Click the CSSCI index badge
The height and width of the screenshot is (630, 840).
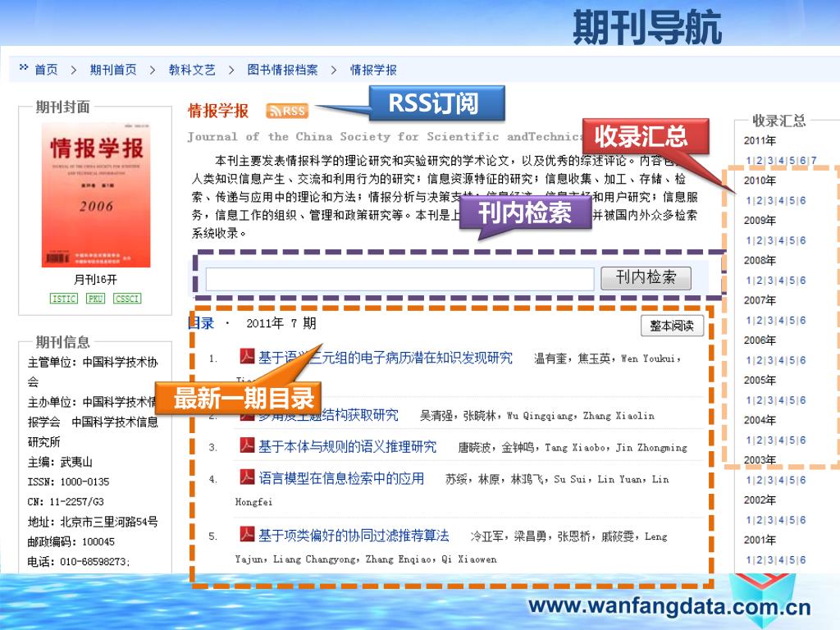click(x=127, y=299)
